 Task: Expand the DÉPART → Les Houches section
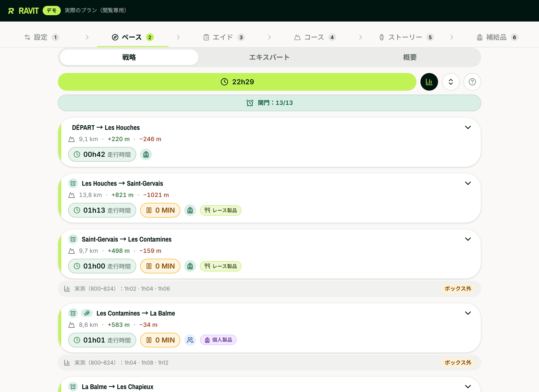pos(468,127)
